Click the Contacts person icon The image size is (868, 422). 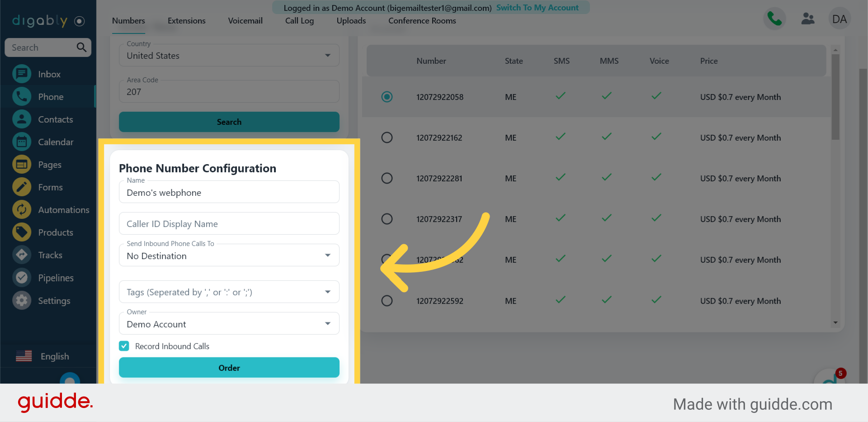pos(22,119)
